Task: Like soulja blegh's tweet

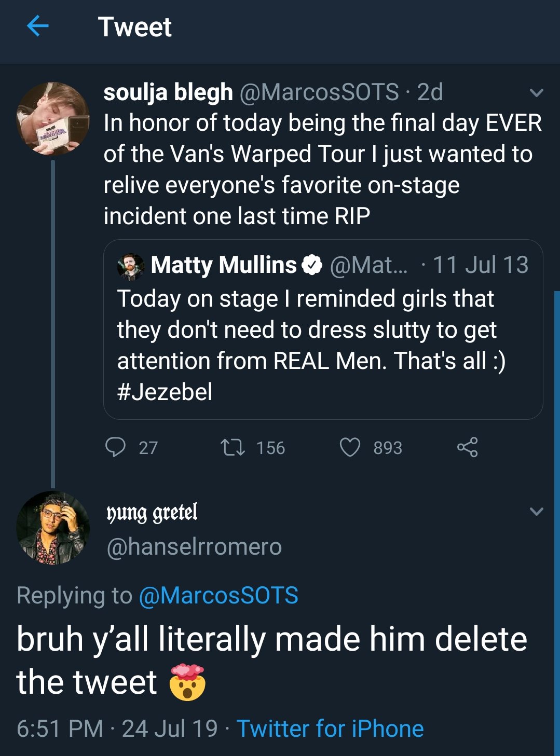Action: coord(350,447)
